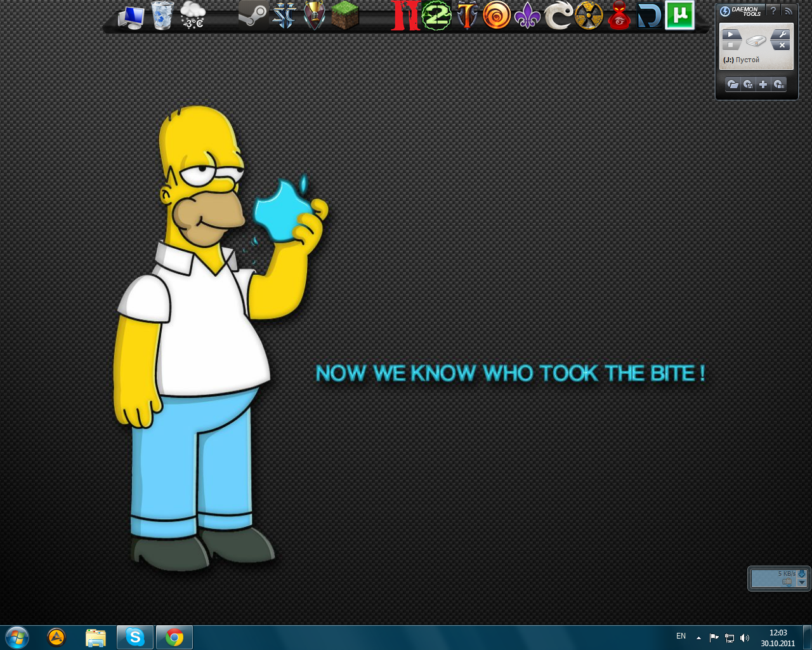
Task: Open the clock showing 12:03
Action: [x=778, y=638]
